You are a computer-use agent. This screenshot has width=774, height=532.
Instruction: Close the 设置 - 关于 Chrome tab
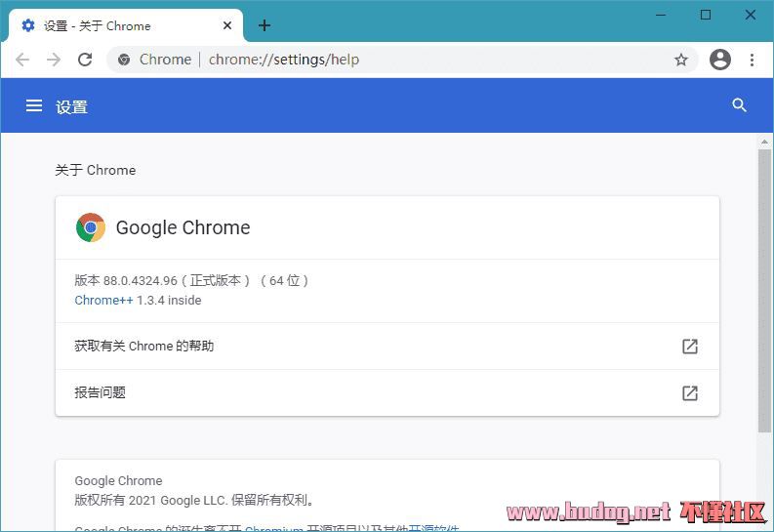click(227, 25)
